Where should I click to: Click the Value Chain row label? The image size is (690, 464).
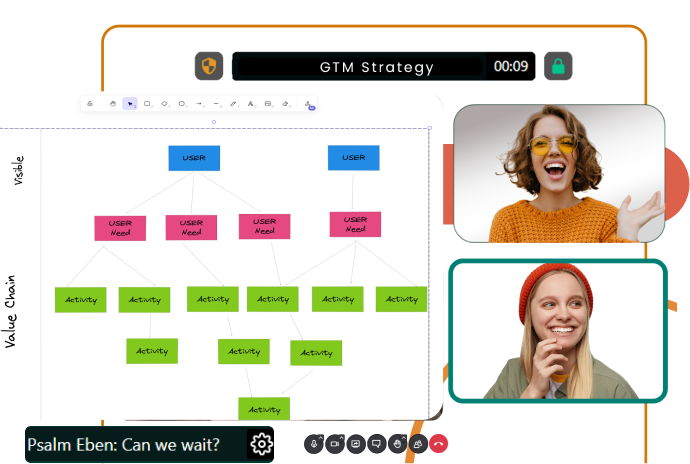(11, 312)
